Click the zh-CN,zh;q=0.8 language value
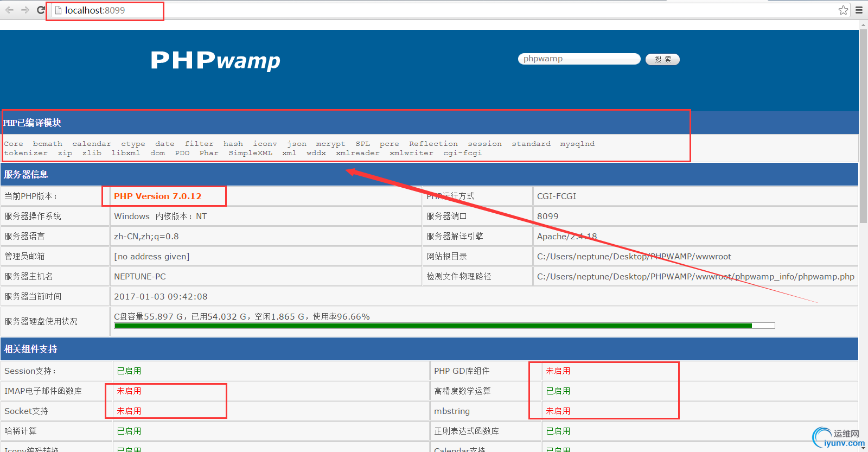Screen dimensions: 868x452 coord(146,236)
